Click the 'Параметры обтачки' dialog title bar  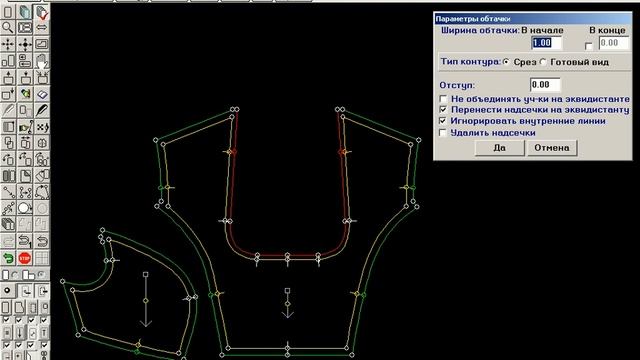click(533, 18)
